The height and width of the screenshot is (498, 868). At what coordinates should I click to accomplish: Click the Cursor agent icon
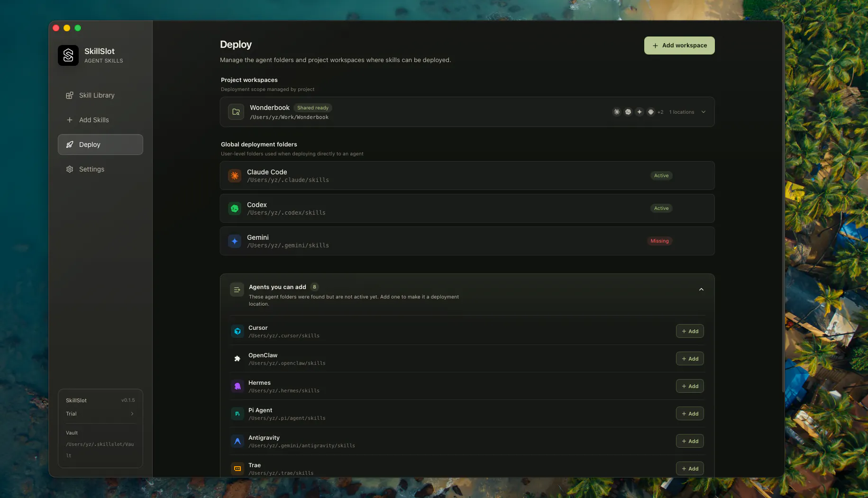[238, 331]
